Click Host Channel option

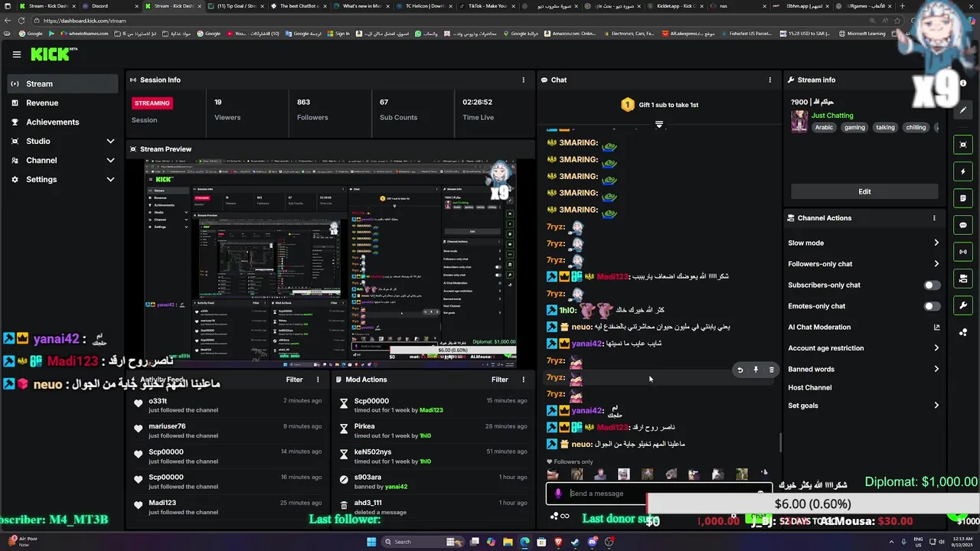point(809,387)
